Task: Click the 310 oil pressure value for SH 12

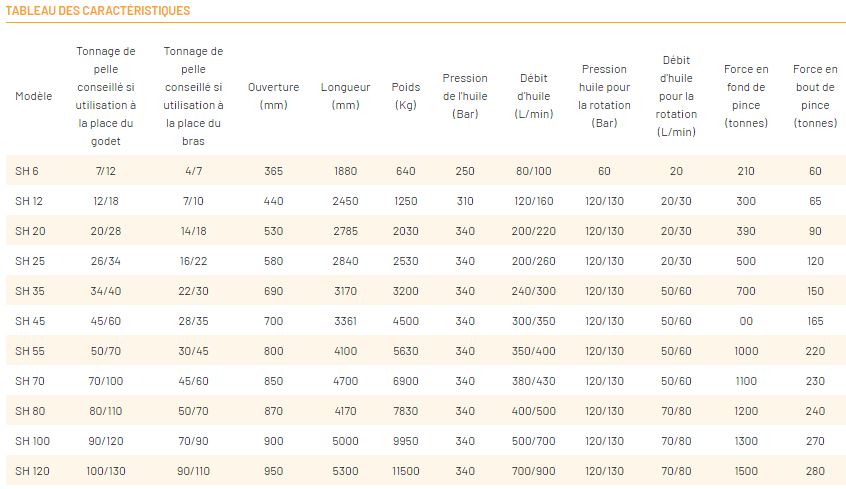Action: 465,201
